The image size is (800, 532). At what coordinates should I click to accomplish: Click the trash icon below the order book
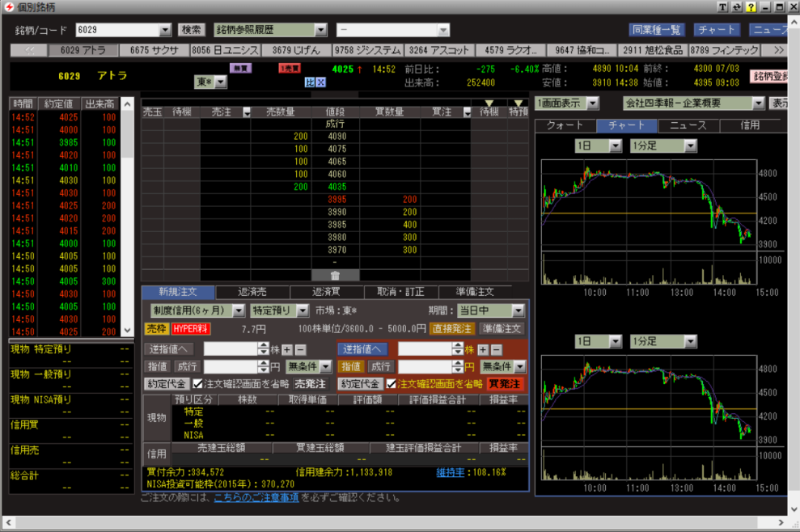pos(334,276)
